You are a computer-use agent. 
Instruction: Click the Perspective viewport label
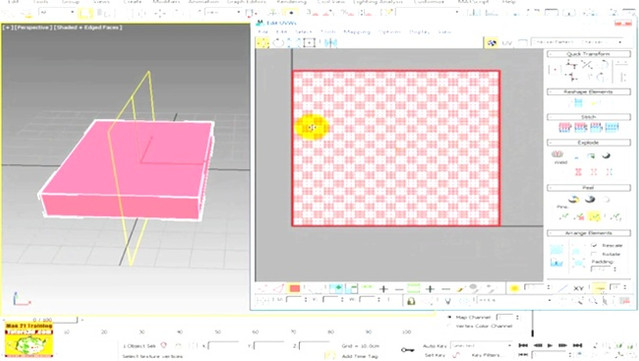tap(34, 27)
